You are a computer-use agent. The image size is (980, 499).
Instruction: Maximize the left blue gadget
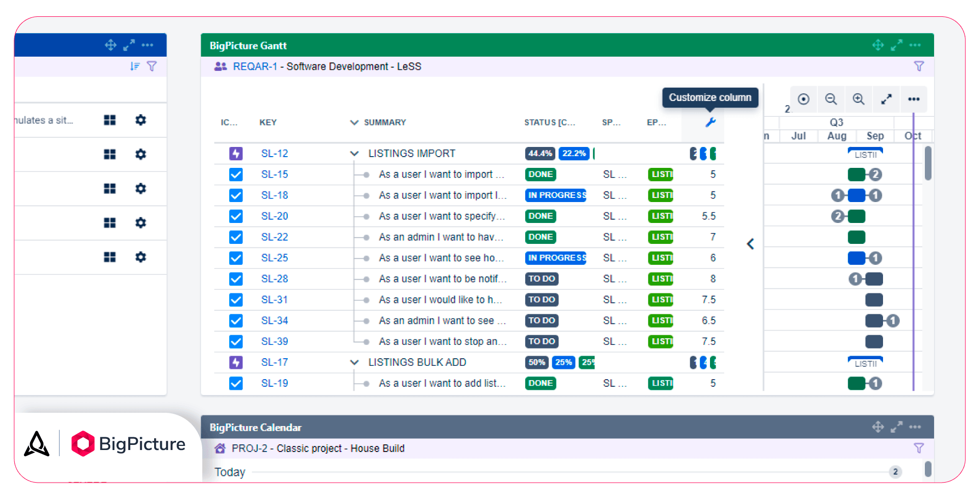[x=129, y=45]
